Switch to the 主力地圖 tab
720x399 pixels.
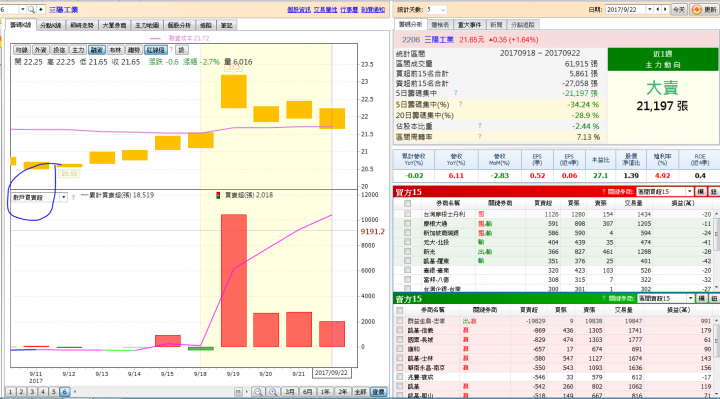147,25
